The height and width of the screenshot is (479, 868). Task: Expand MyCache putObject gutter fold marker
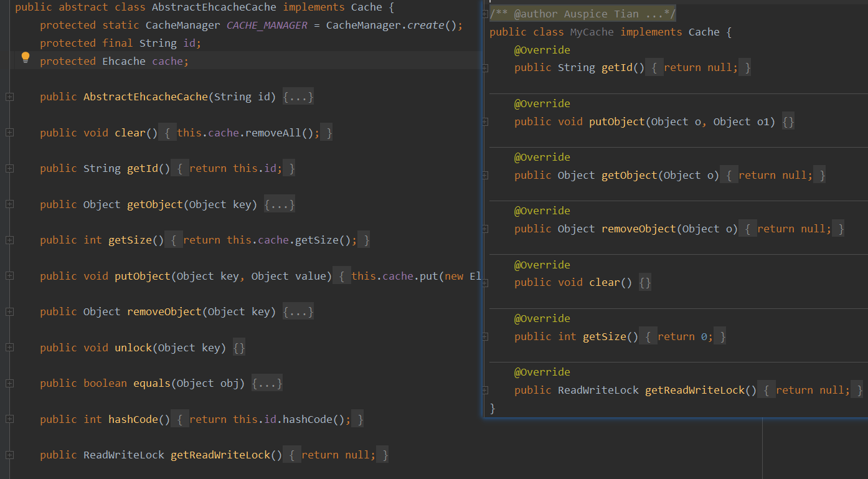coord(486,121)
